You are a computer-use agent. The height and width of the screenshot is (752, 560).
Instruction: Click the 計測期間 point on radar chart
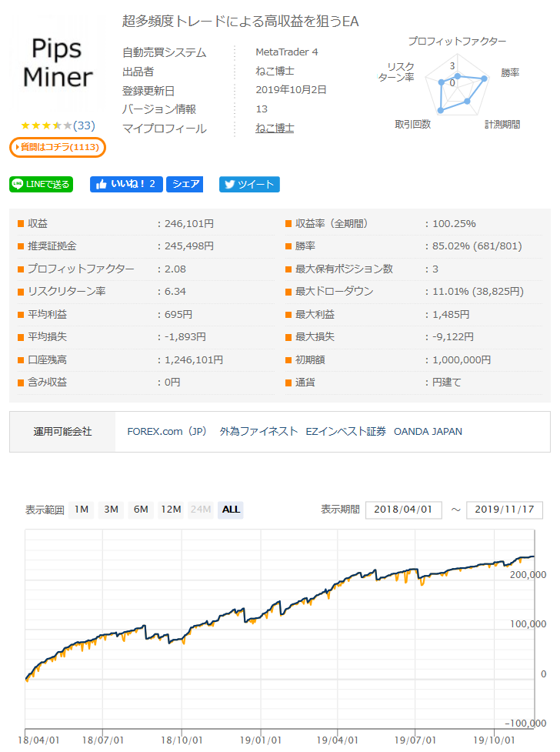467,101
